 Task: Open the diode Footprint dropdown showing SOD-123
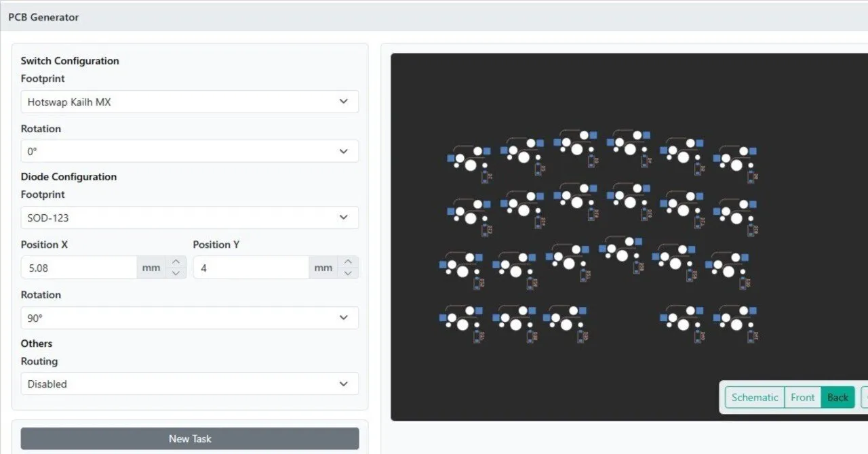coord(189,218)
